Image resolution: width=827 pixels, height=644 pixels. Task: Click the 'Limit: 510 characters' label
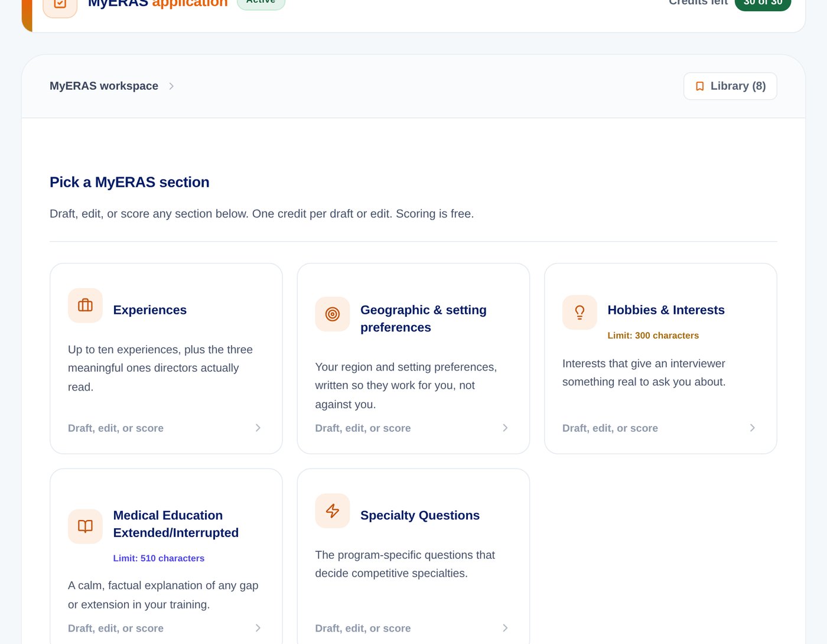tap(159, 558)
